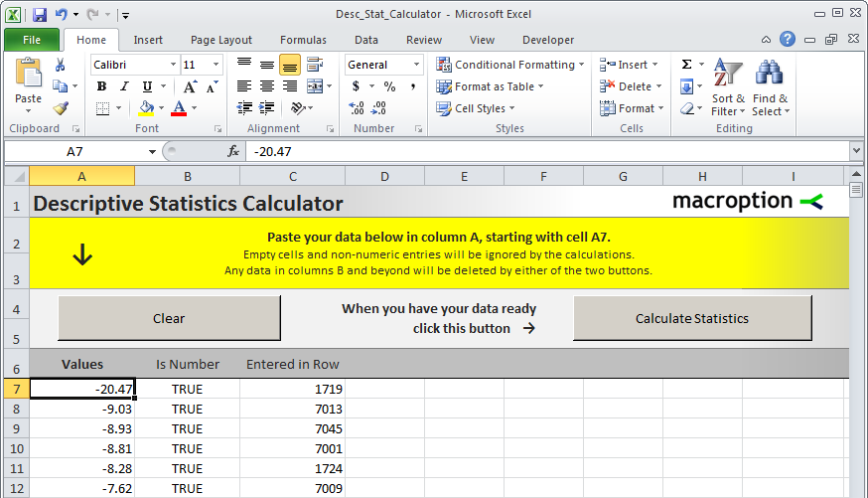This screenshot has width=868, height=498.
Task: Click the Decrease Font Size icon
Action: (212, 86)
